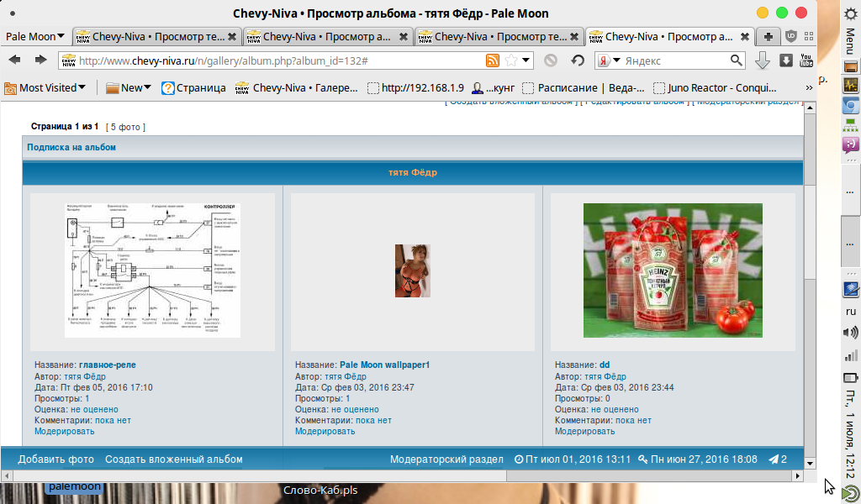The image size is (861, 504).
Task: Click the browser Back arrow button
Action: tap(14, 60)
